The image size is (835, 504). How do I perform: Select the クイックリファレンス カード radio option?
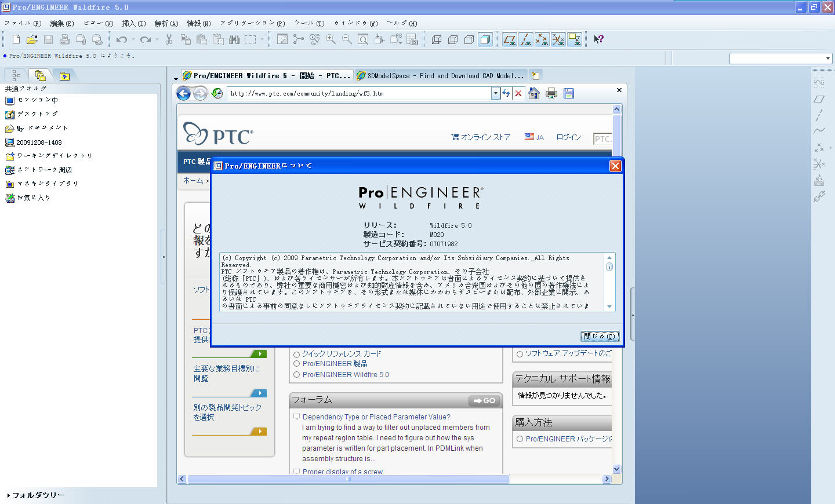click(x=296, y=355)
